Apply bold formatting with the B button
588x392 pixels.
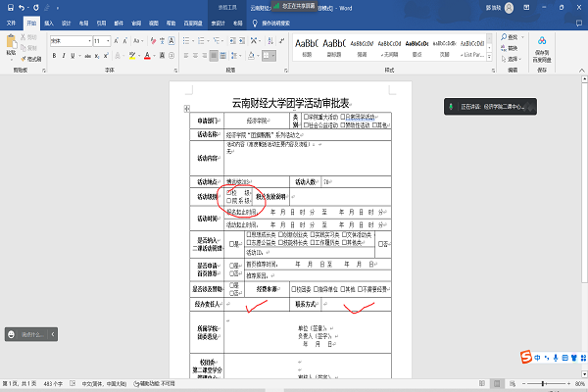(x=54, y=55)
